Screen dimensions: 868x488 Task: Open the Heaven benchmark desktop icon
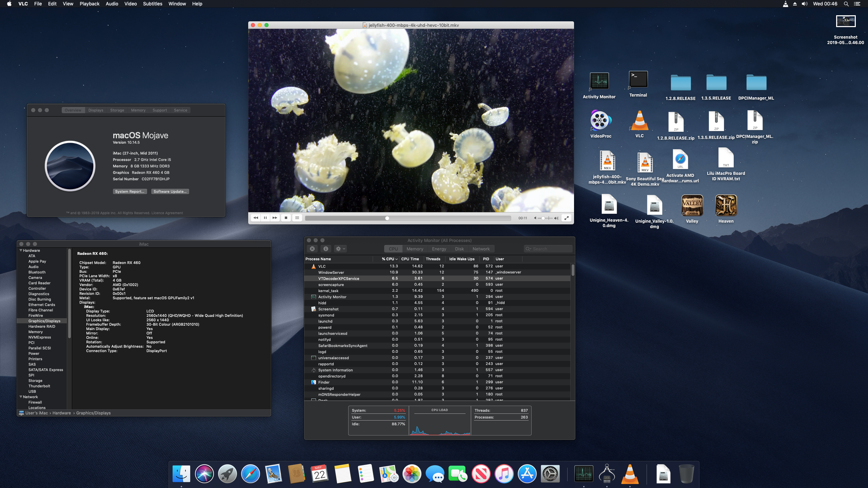pyautogui.click(x=726, y=205)
